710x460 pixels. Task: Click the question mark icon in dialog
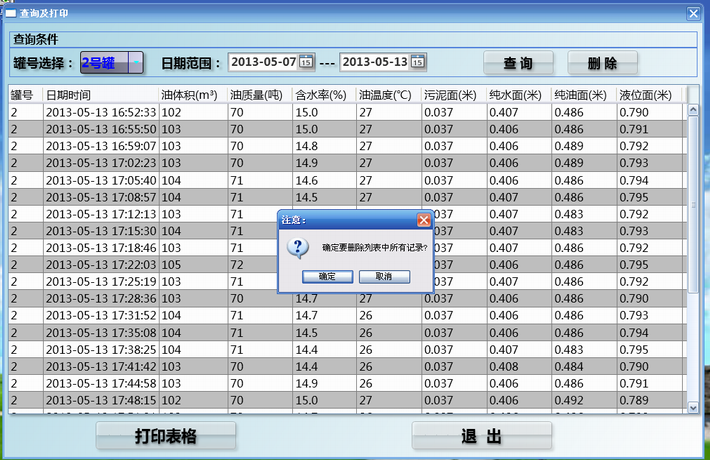pyautogui.click(x=299, y=248)
